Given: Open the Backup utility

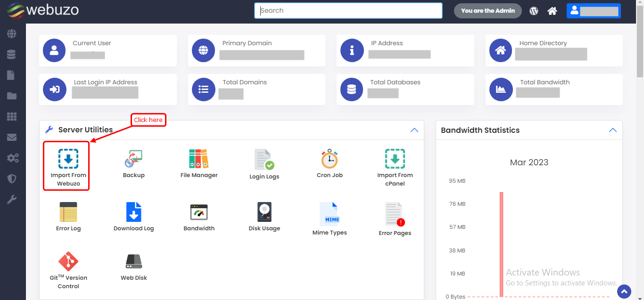Looking at the screenshot, I should pyautogui.click(x=133, y=164).
